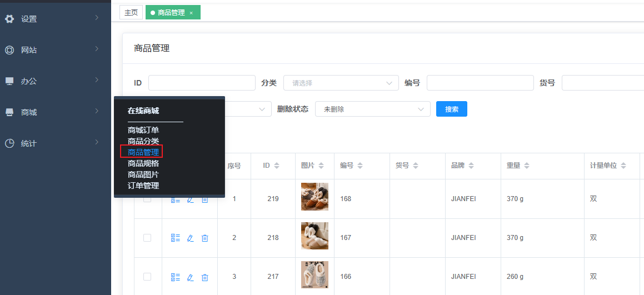Open the 分类 dropdown selector
644x295 pixels.
pos(341,83)
